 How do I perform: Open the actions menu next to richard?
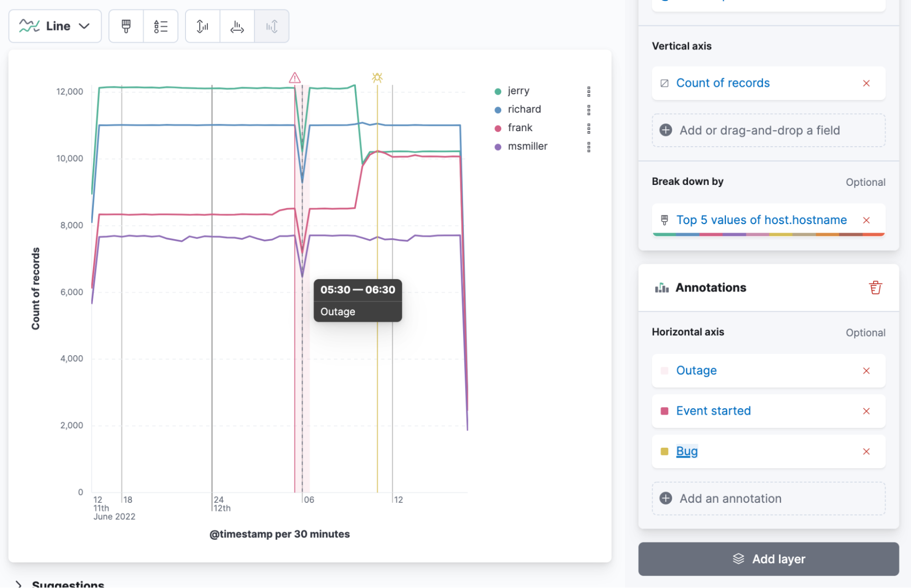(x=589, y=109)
